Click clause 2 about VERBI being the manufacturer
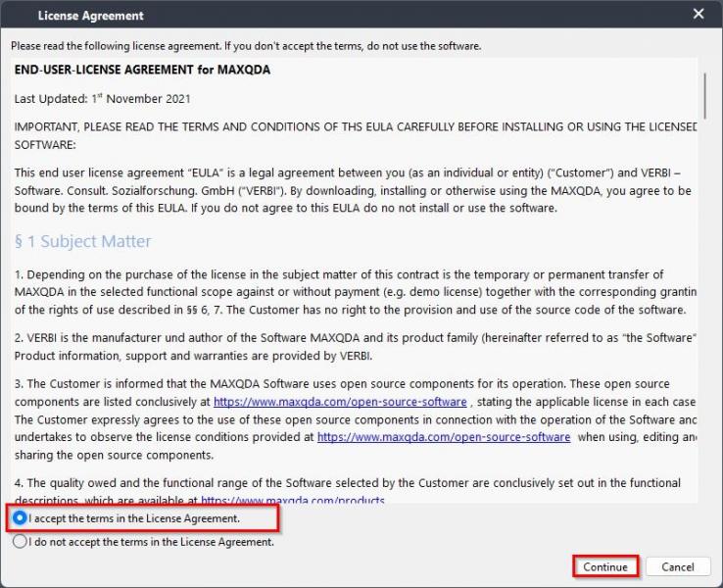Image resolution: width=723 pixels, height=588 pixels. pyautogui.click(x=353, y=346)
